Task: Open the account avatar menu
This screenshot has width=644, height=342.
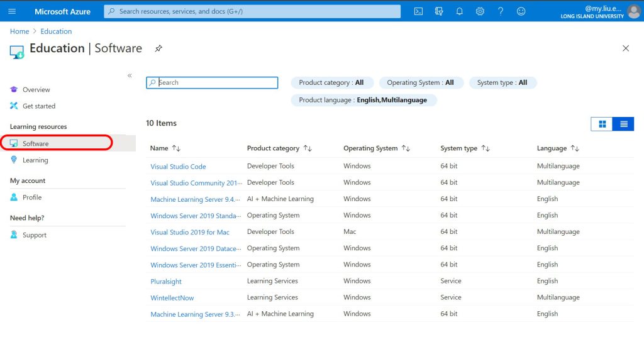Action: pos(634,11)
